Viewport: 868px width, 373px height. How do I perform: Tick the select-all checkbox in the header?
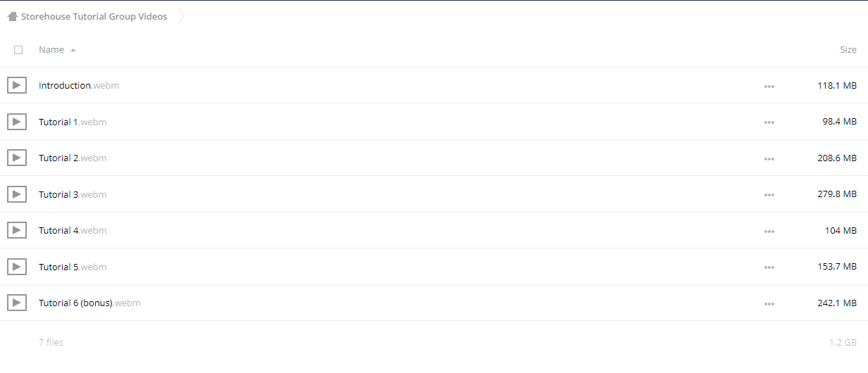click(18, 50)
